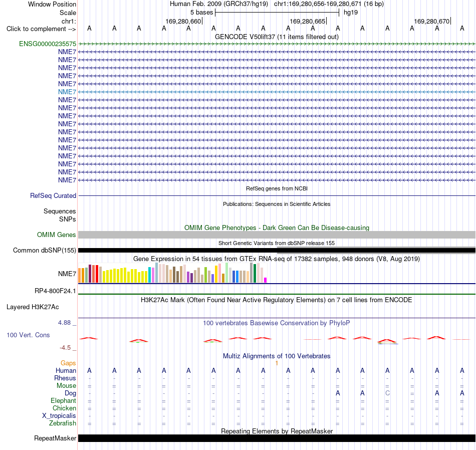Image resolution: width=476 pixels, height=450 pixels.
Task: Click the '5 bases' scale label
Action: (201, 13)
